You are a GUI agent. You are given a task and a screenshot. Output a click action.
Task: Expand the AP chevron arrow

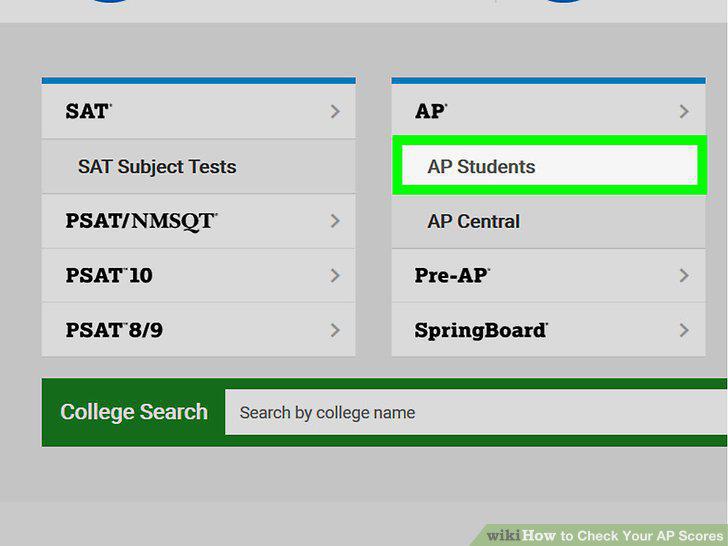pos(684,111)
